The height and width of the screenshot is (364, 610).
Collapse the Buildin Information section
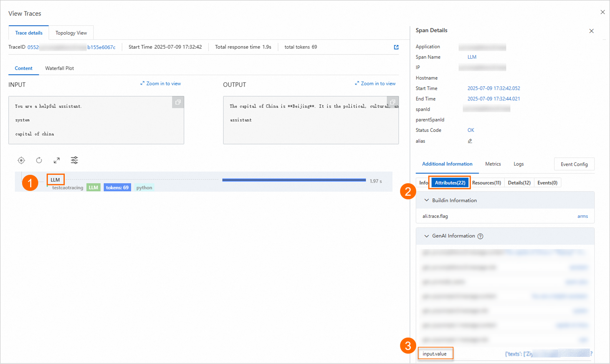point(427,200)
